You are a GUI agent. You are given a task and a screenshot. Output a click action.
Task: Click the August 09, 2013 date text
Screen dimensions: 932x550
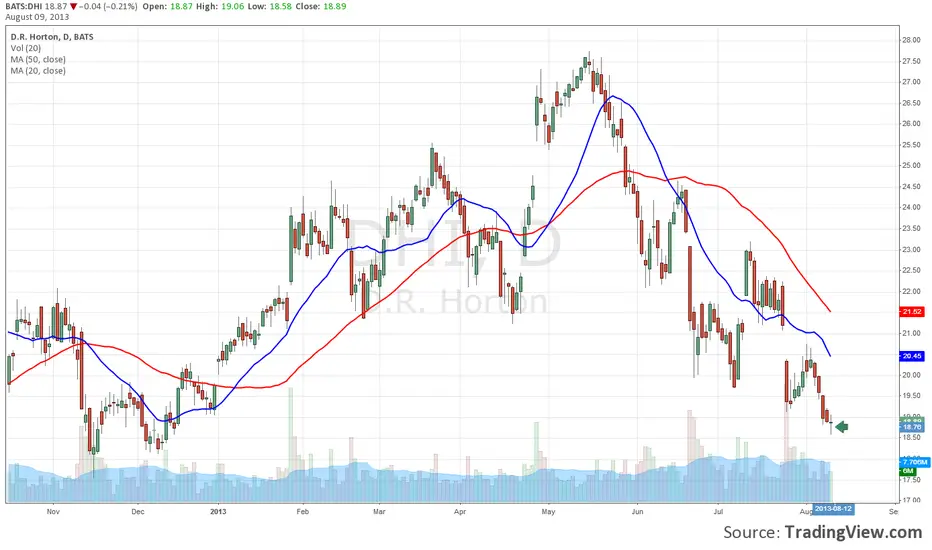tap(37, 17)
